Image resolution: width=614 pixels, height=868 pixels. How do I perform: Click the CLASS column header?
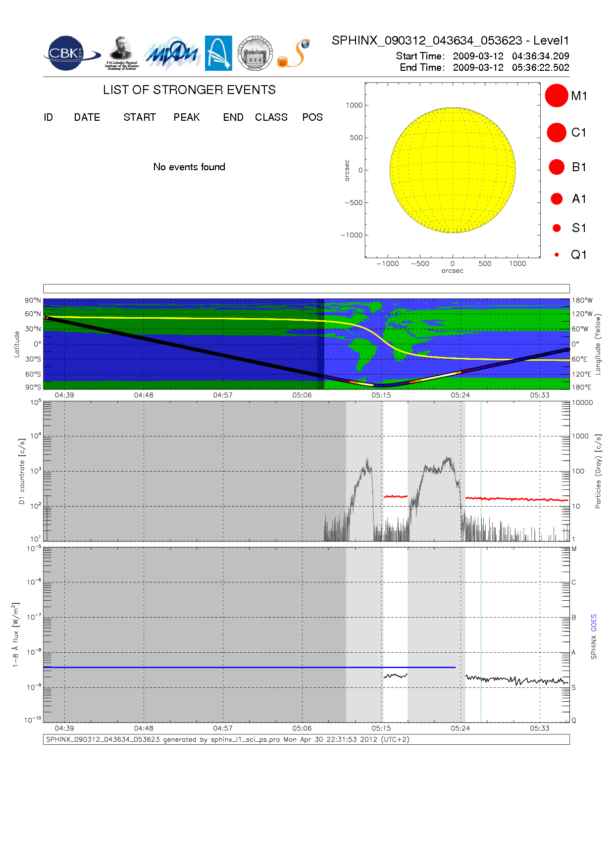[x=271, y=117]
